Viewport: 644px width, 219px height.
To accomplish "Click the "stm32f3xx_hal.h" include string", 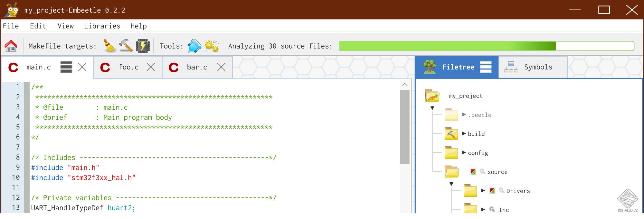I will click(101, 178).
